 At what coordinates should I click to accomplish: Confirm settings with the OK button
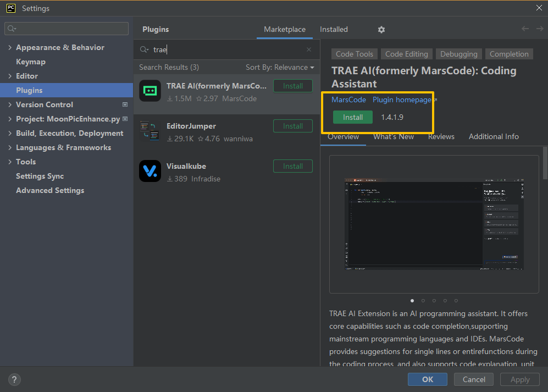[428, 379]
